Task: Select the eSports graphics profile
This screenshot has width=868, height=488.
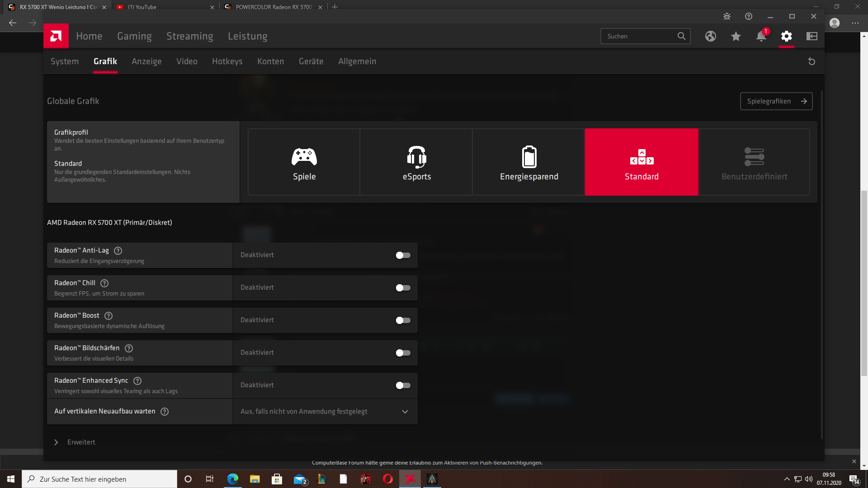Action: click(416, 162)
